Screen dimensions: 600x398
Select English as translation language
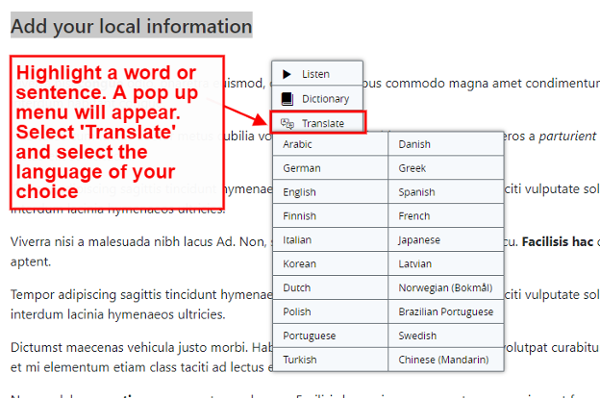point(330,192)
